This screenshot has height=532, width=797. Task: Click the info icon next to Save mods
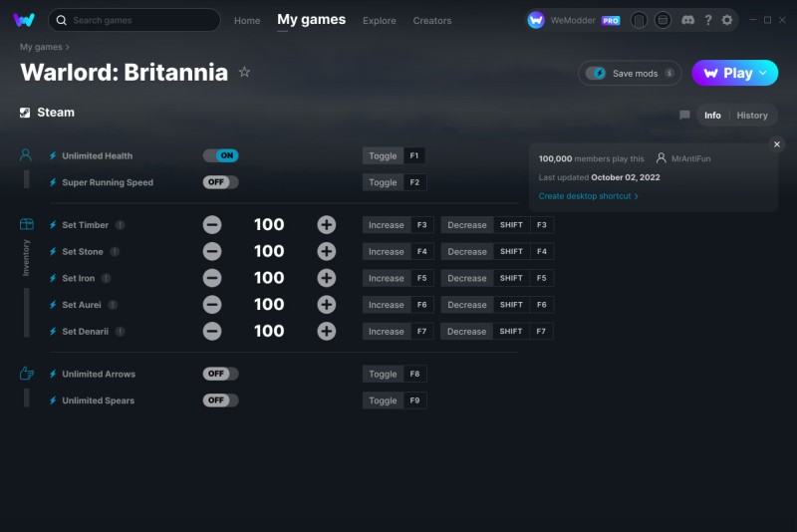click(669, 73)
